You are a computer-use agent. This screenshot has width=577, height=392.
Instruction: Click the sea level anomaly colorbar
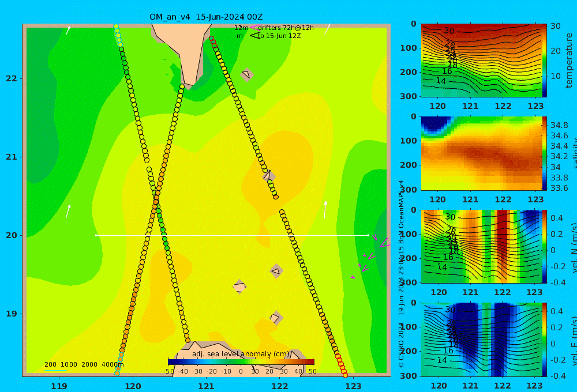(x=241, y=362)
